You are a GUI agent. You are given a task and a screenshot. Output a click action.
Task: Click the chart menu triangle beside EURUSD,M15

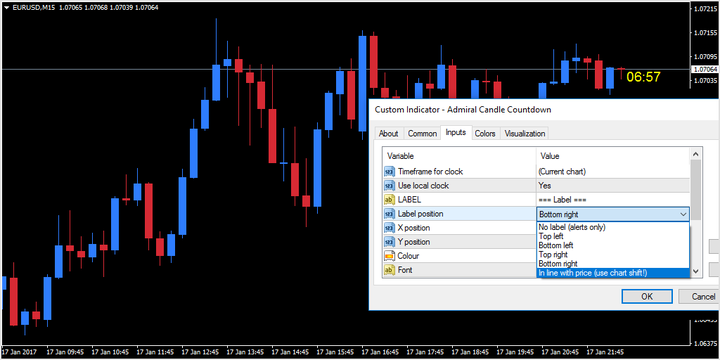coord(6,7)
